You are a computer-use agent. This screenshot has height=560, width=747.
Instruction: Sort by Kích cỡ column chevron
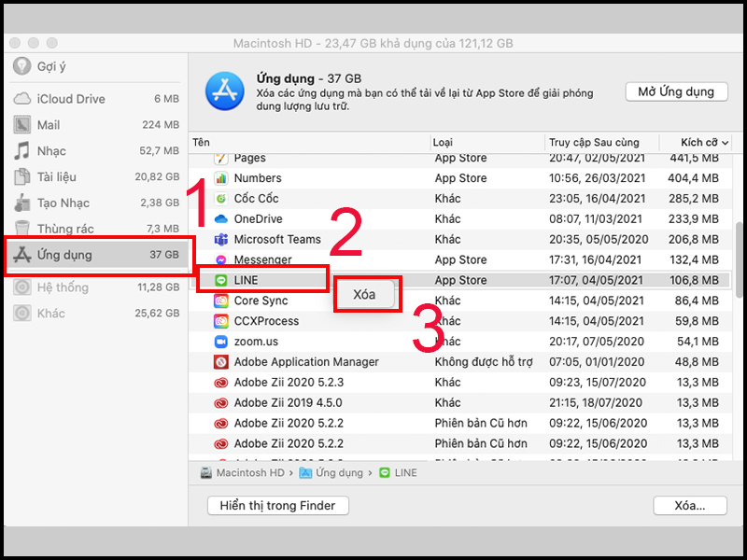tap(726, 143)
